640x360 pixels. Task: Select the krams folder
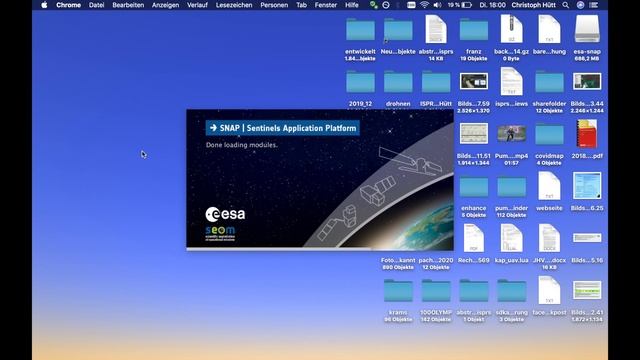[x=398, y=290]
